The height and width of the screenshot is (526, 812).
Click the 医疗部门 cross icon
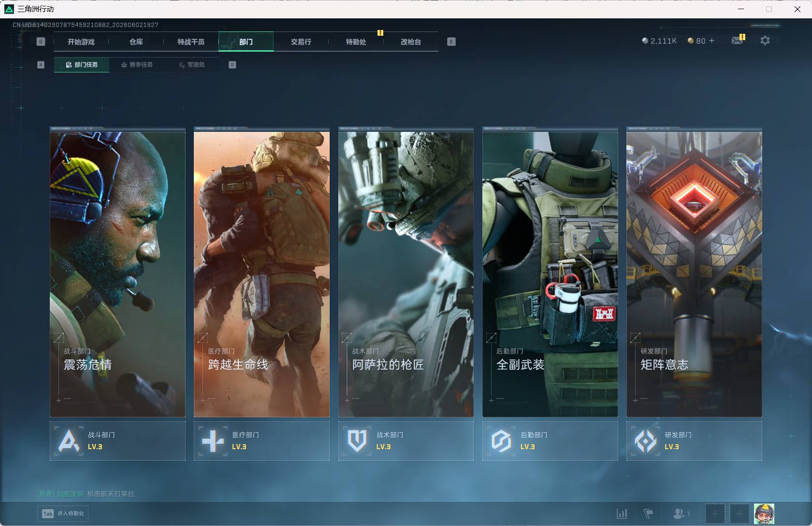click(213, 441)
